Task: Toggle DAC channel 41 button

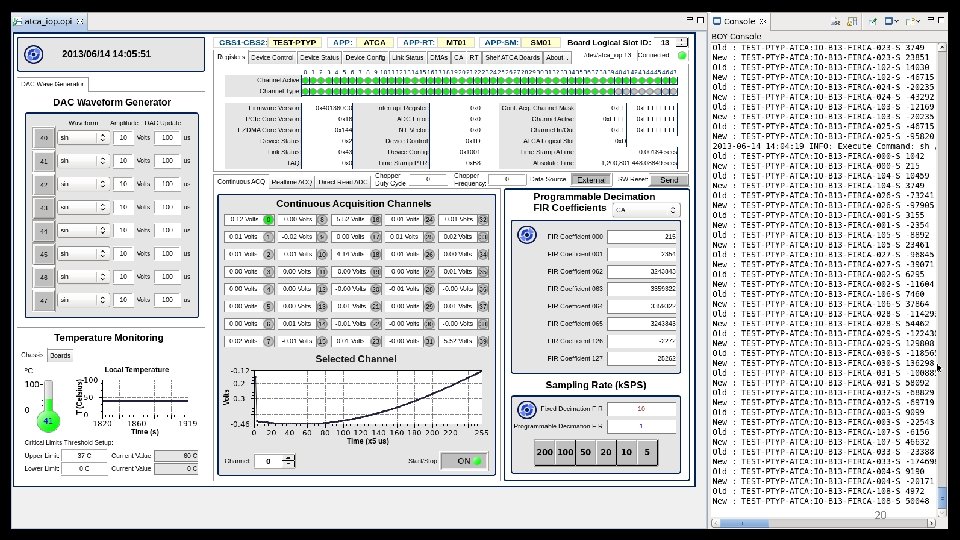Action: click(x=43, y=161)
